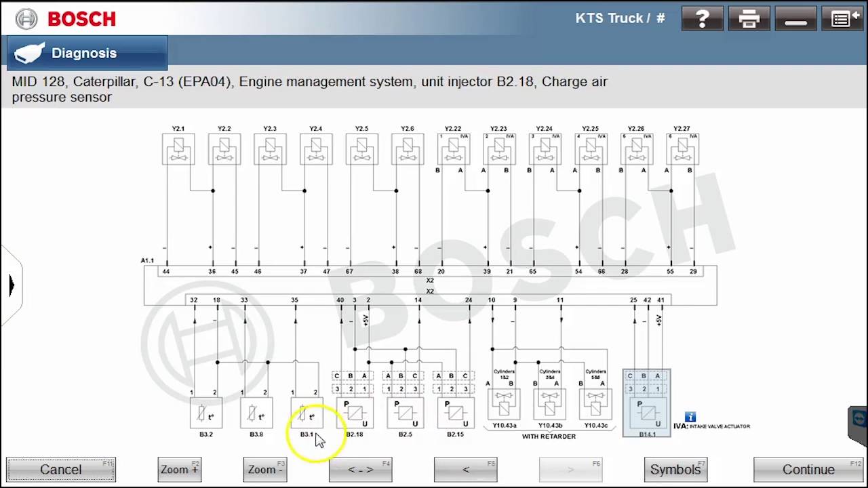
Task: Click the Cancel button
Action: [x=61, y=470]
